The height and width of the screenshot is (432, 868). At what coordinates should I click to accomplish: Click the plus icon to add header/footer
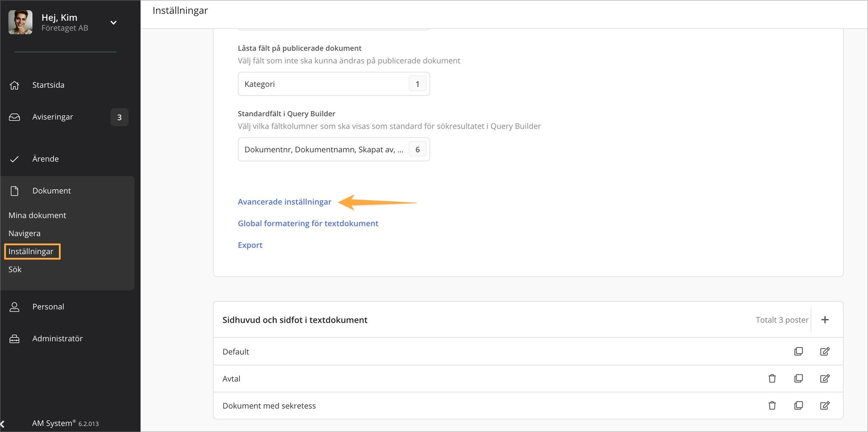pyautogui.click(x=825, y=320)
